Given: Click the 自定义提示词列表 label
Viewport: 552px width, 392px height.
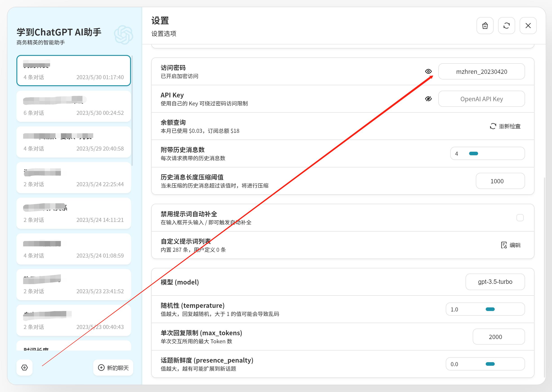Looking at the screenshot, I should (186, 241).
